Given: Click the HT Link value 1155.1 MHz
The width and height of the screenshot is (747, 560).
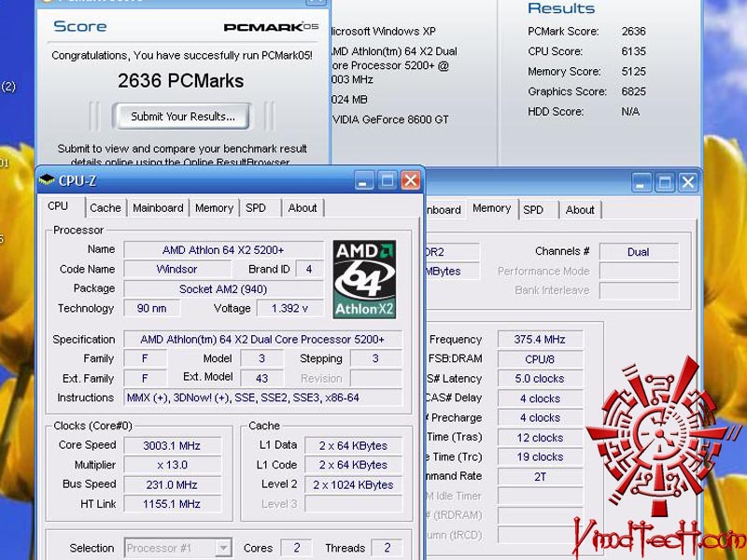Looking at the screenshot, I should click(x=173, y=504).
